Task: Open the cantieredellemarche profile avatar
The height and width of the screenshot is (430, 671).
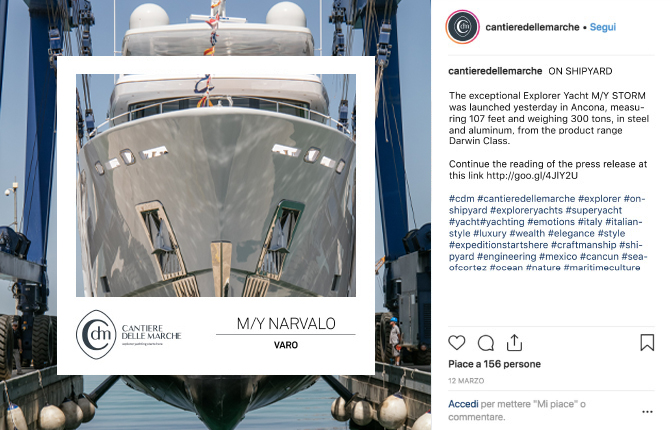Action: [x=462, y=27]
